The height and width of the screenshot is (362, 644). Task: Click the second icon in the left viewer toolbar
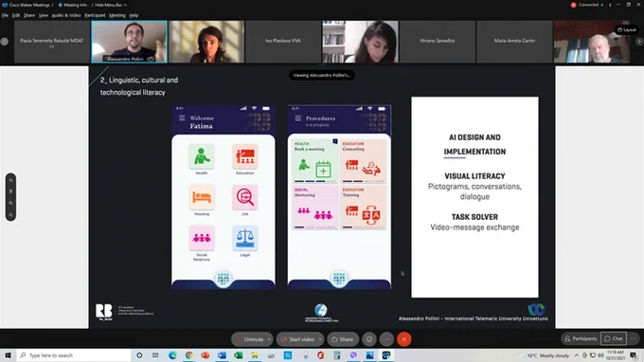(10, 191)
